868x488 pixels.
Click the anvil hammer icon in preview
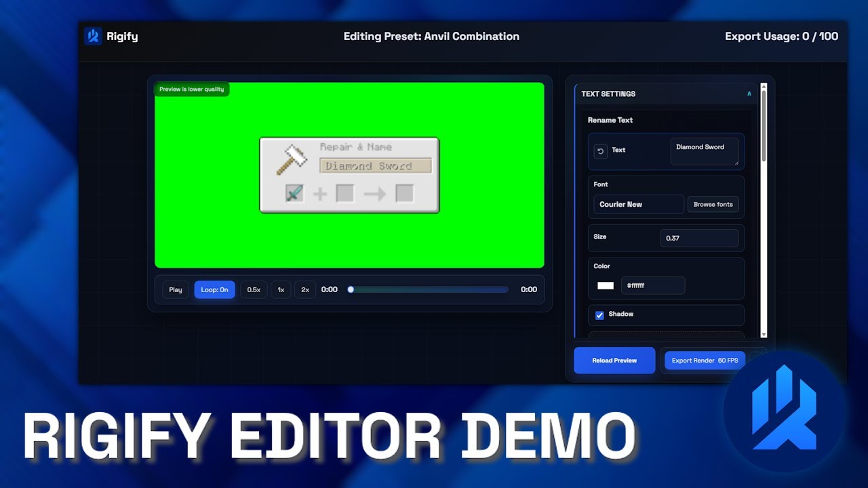[x=292, y=159]
